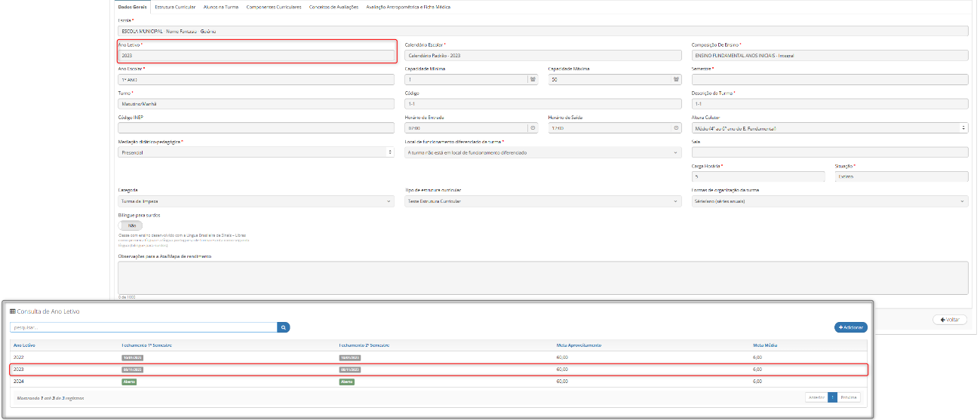Click table icon beside Consulta de Ano Letivo

pos(12,311)
